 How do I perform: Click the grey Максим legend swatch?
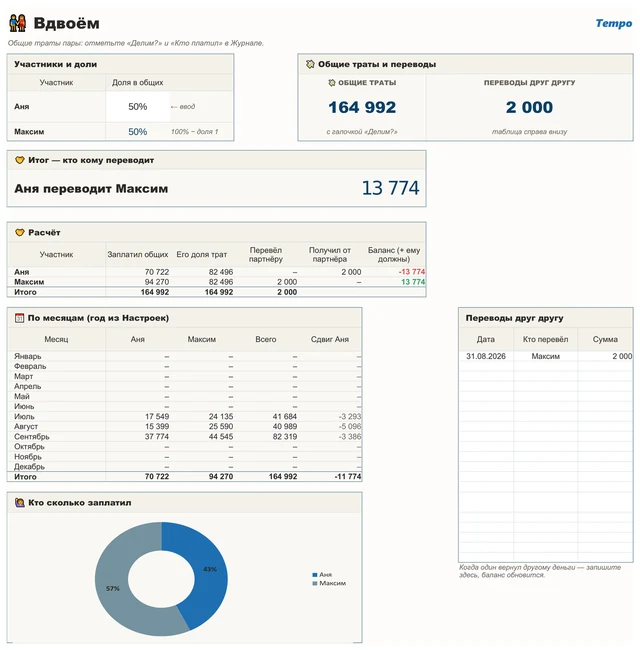[315, 583]
